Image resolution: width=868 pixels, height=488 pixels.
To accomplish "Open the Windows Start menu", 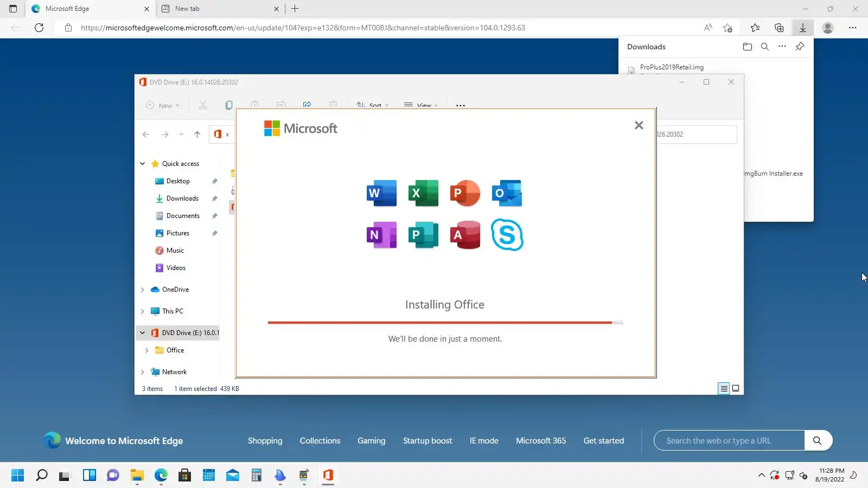I will 18,476.
